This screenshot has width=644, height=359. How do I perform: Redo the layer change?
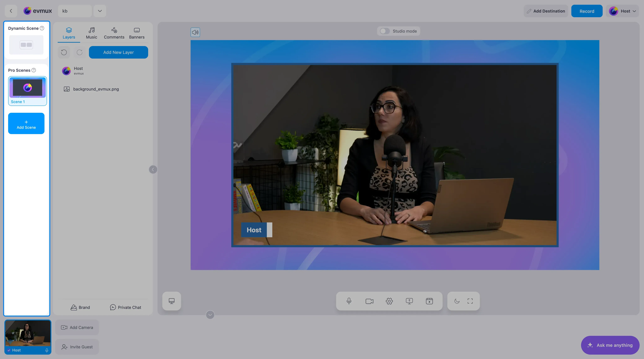coord(80,52)
